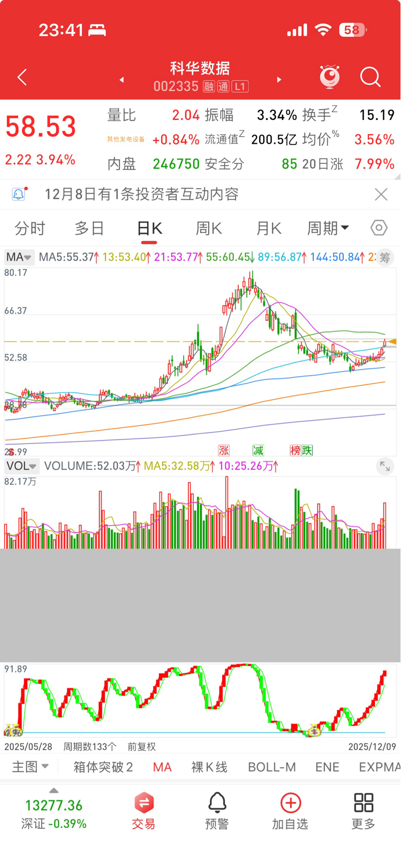Tap the notification bell icon

click(x=19, y=194)
